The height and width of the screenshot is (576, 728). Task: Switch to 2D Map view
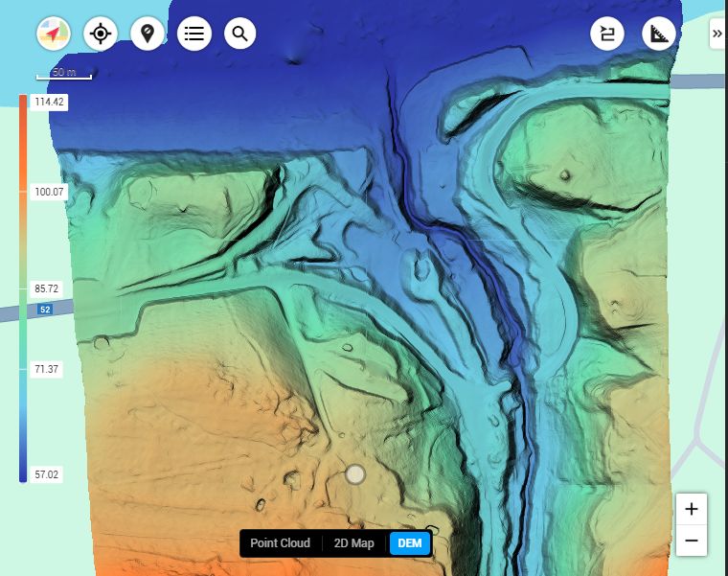(353, 543)
